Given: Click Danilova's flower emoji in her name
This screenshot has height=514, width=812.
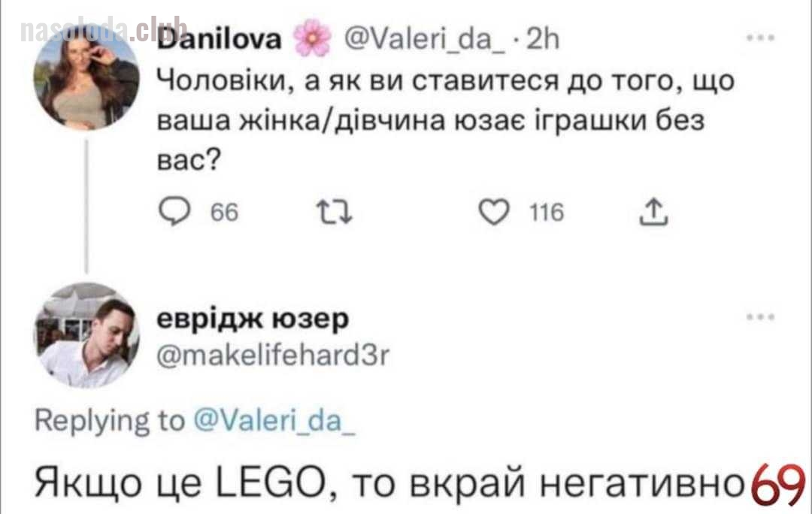Looking at the screenshot, I should pos(312,37).
